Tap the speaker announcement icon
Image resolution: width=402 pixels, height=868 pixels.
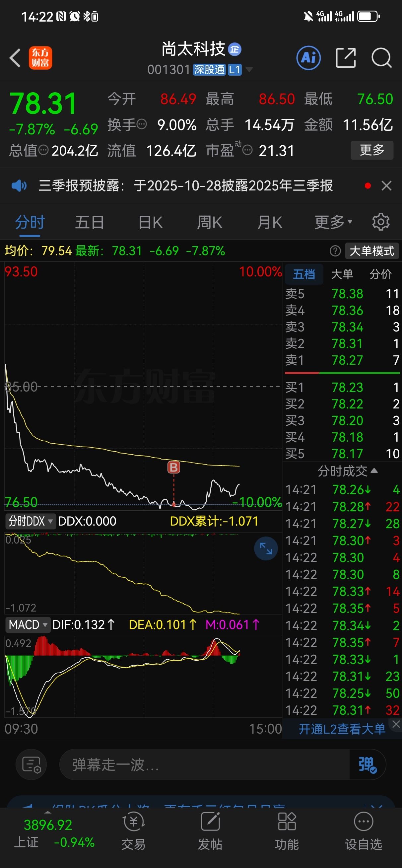(19, 186)
